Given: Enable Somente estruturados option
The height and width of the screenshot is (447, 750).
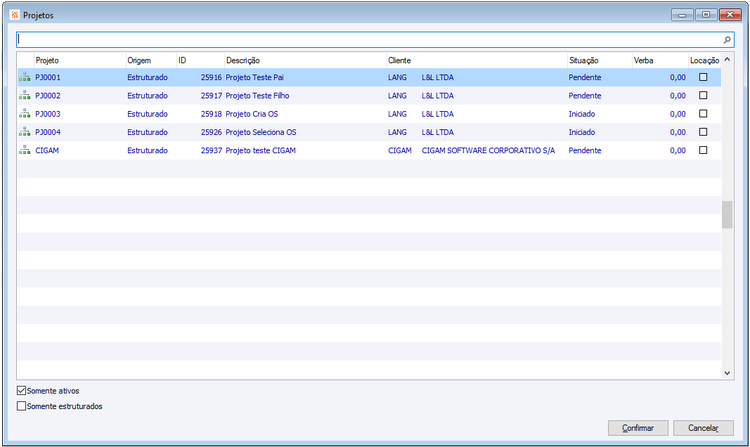Looking at the screenshot, I should [x=21, y=406].
